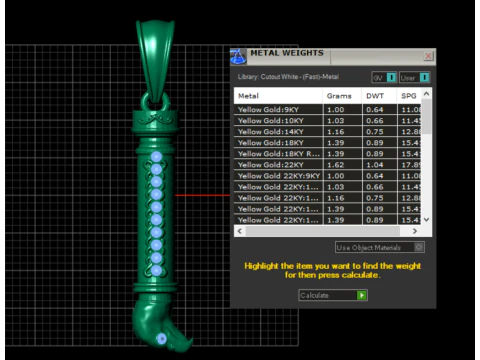Click the horizontal scrollbar thumb
The width and height of the screenshot is (480, 360).
[323, 231]
